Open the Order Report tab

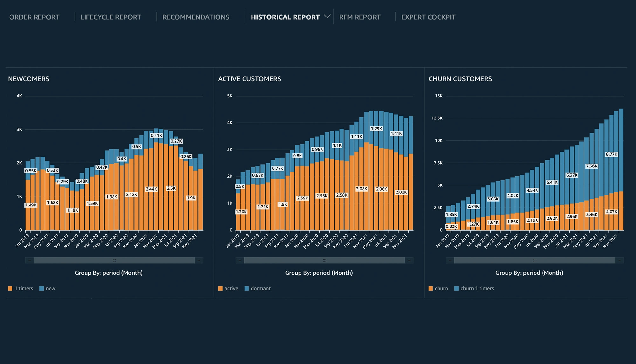click(x=34, y=17)
